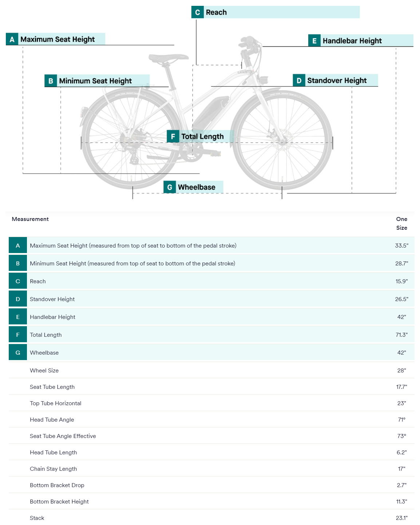Click the 71.3" total length value
420x525 pixels.
(x=402, y=335)
